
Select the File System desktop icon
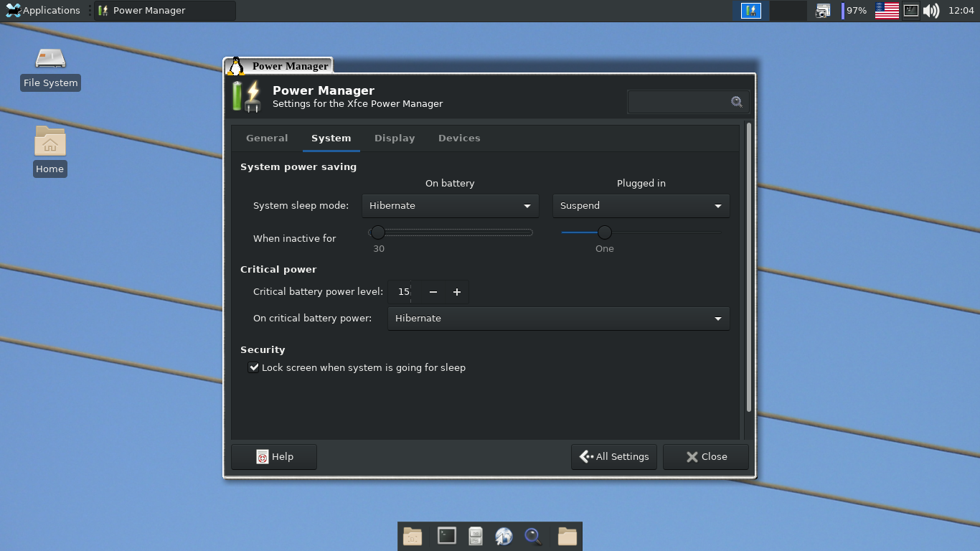[x=50, y=68]
